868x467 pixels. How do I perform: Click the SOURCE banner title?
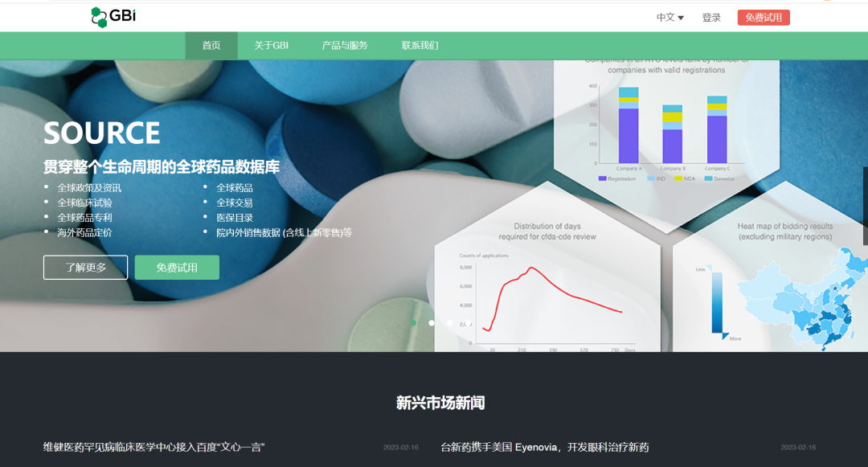[x=102, y=133]
